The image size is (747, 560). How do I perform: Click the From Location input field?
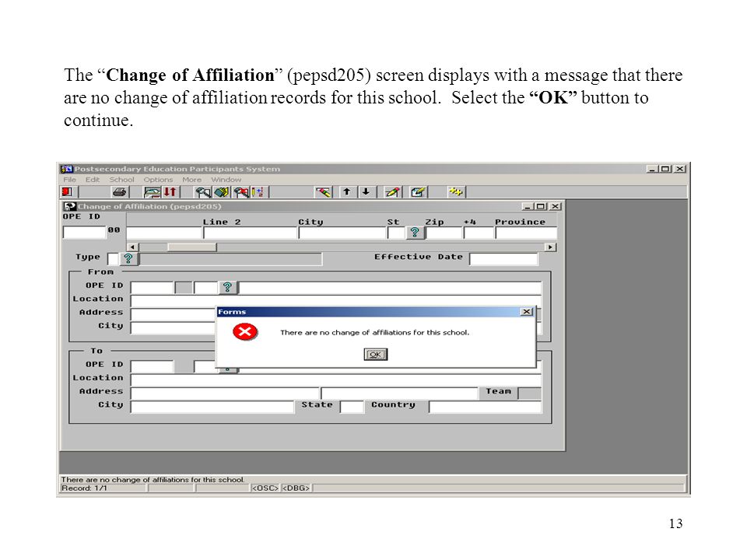(336, 301)
